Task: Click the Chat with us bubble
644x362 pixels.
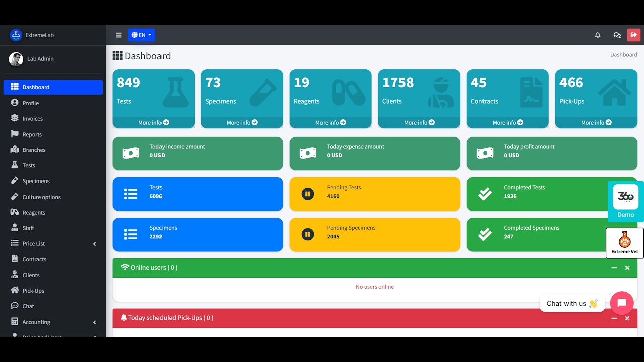Action: [x=572, y=303]
